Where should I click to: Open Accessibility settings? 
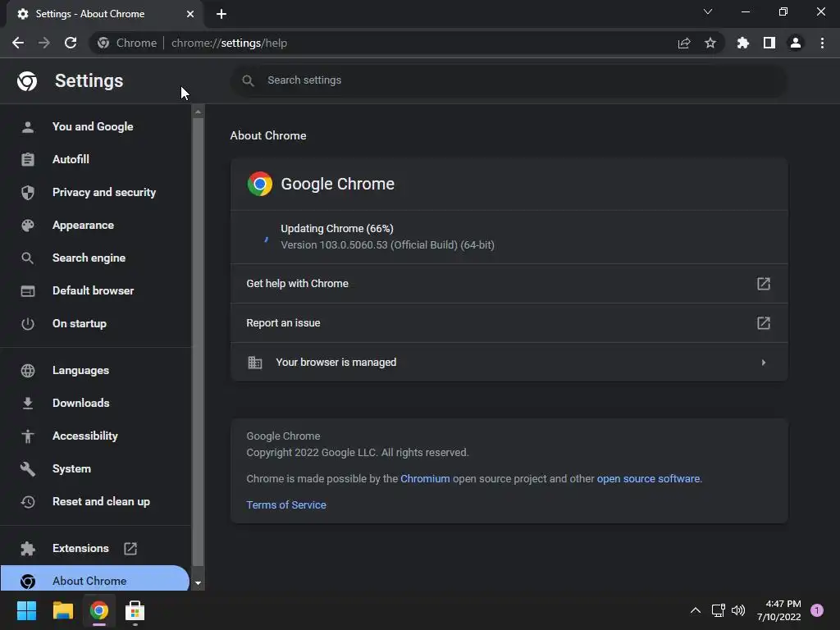pos(95,436)
